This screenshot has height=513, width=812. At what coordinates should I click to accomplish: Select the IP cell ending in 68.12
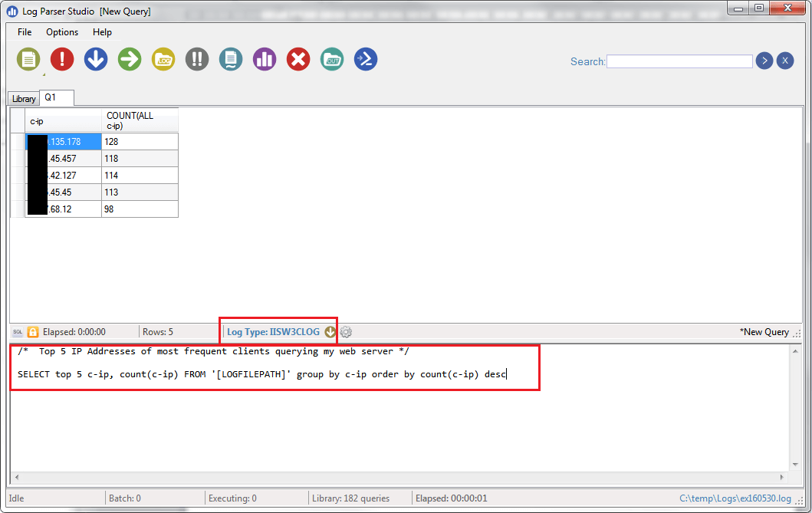pyautogui.click(x=63, y=209)
